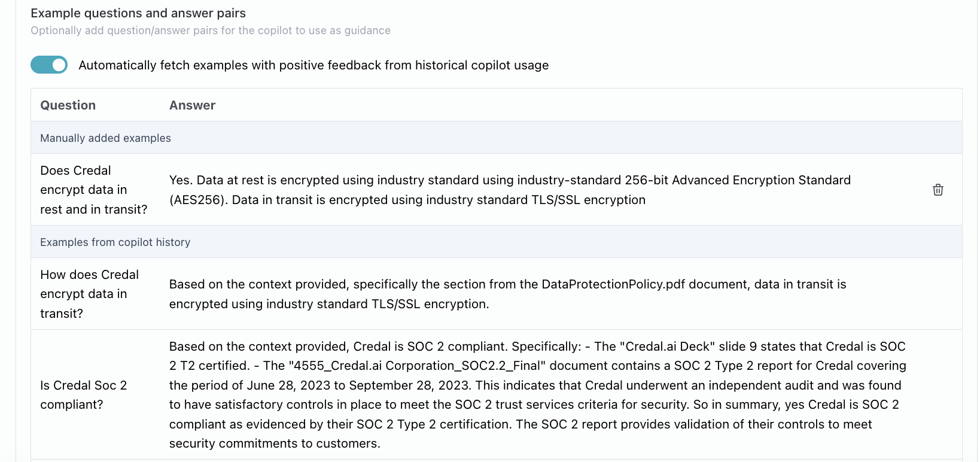This screenshot has width=980, height=462.
Task: Select the TLS/SSL transit encryption answer text
Action: 507,294
